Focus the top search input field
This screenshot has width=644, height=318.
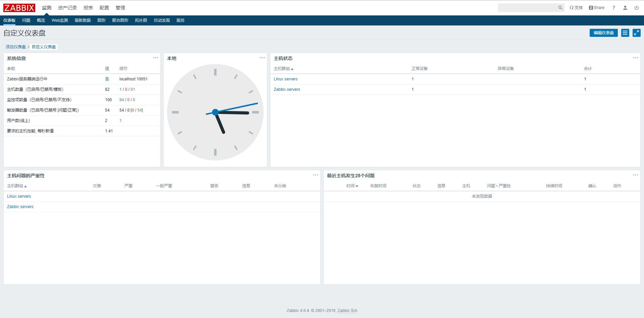click(528, 8)
